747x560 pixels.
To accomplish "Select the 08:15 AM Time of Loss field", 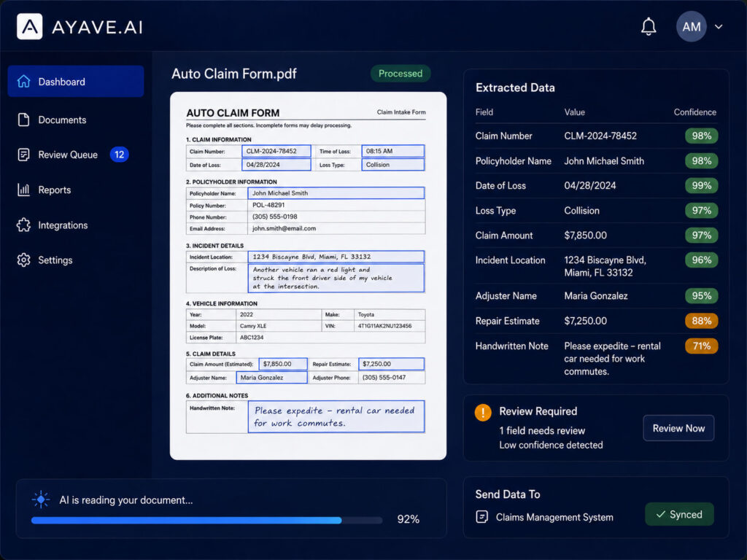I will tap(393, 152).
